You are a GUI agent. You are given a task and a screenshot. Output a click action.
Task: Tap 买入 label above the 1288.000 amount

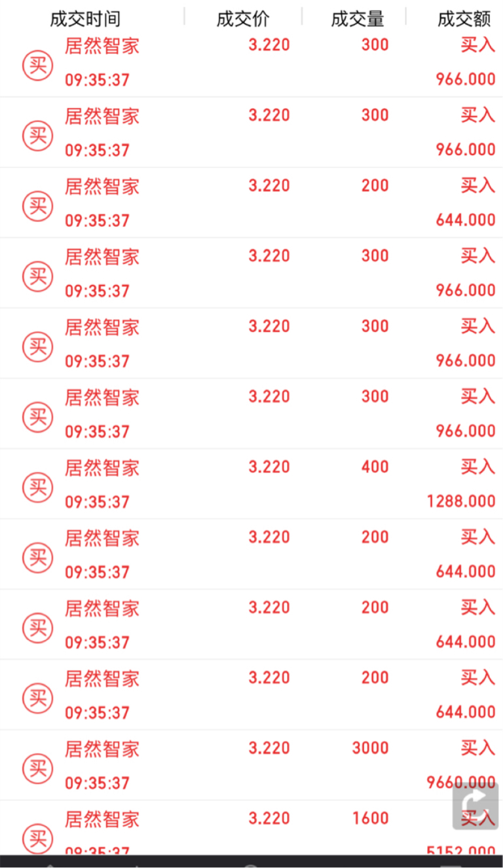pyautogui.click(x=477, y=466)
